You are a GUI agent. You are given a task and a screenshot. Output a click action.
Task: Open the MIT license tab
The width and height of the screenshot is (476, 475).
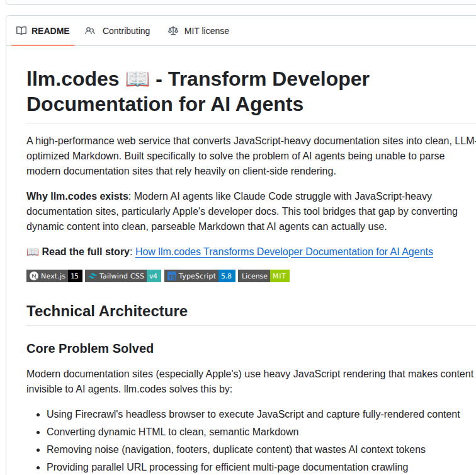(x=198, y=31)
